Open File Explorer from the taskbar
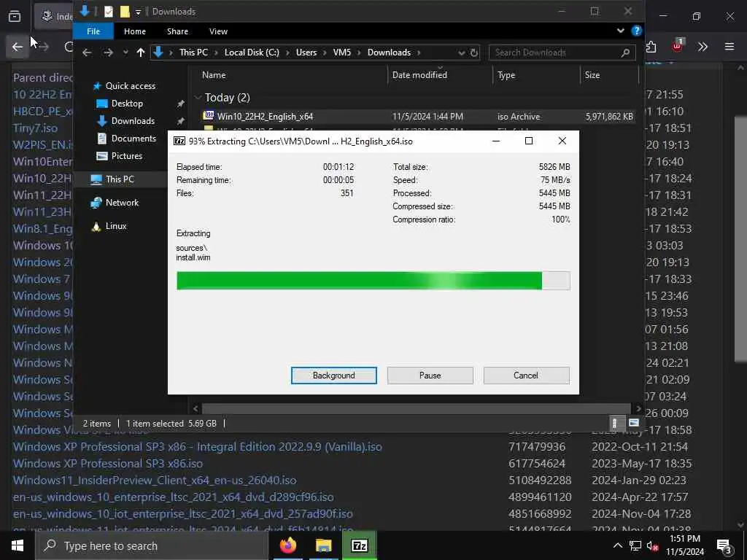Viewport: 747px width, 560px height. click(x=323, y=545)
